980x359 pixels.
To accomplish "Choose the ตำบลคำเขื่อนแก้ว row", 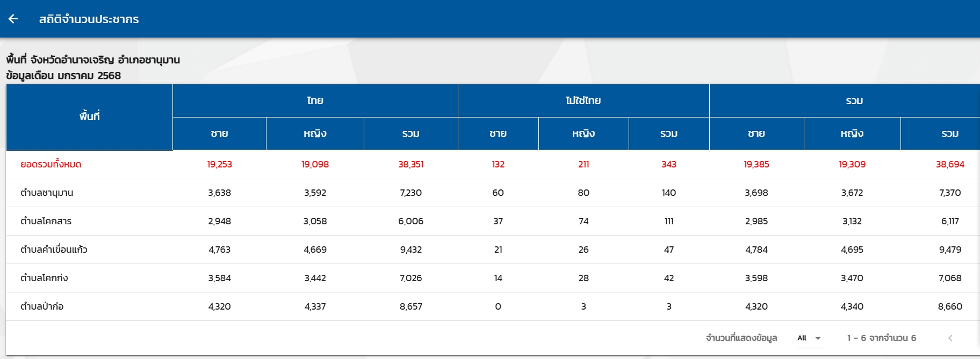I will pos(54,250).
